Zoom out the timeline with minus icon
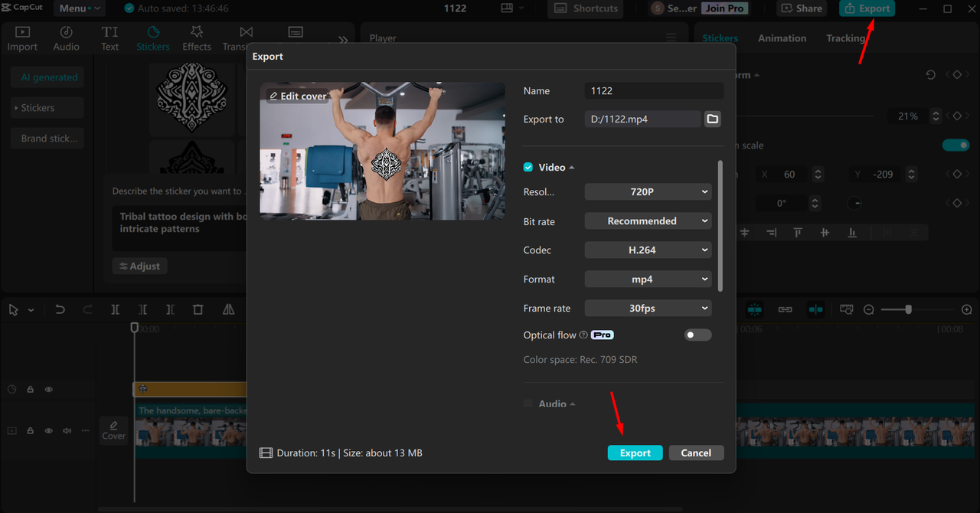980x513 pixels. coord(869,310)
